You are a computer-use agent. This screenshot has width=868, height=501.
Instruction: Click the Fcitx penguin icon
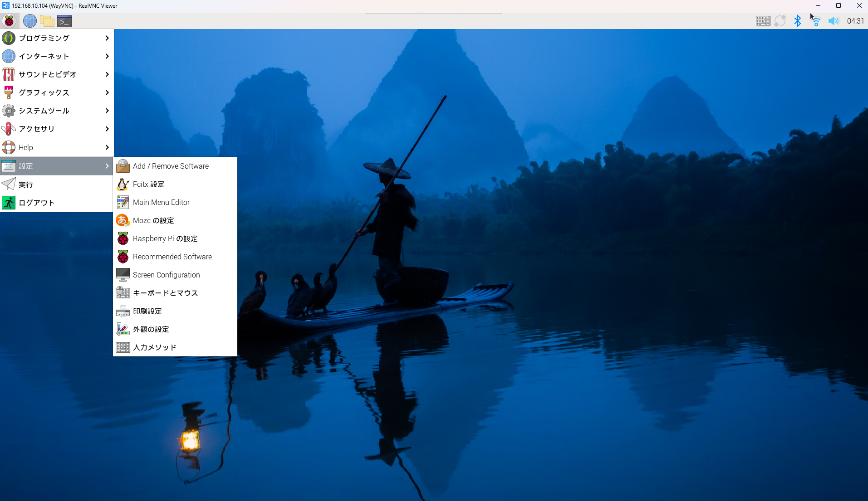coord(123,184)
